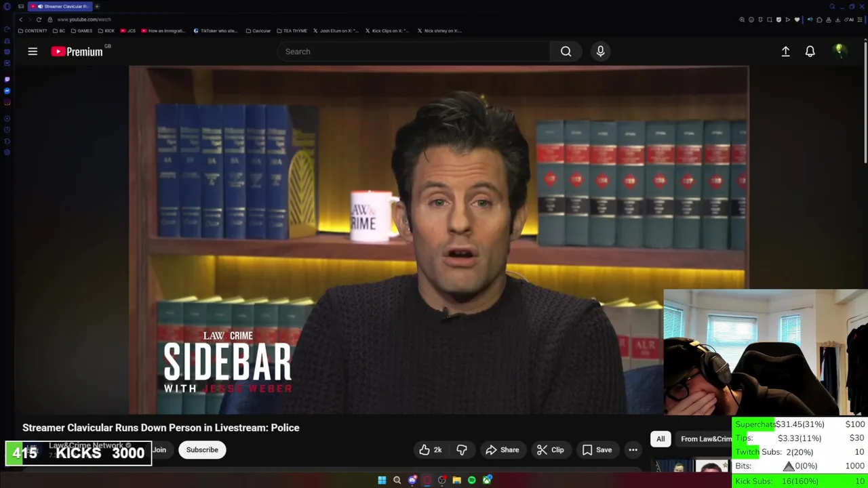Open the Windows Start menu
The width and height of the screenshot is (868, 488).
(x=382, y=480)
